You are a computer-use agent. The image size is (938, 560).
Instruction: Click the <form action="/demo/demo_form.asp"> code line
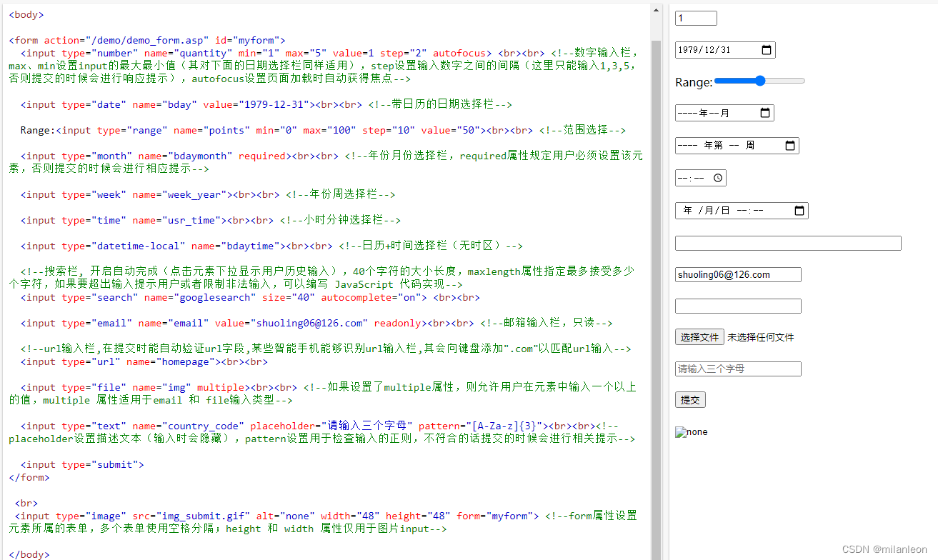click(x=147, y=40)
